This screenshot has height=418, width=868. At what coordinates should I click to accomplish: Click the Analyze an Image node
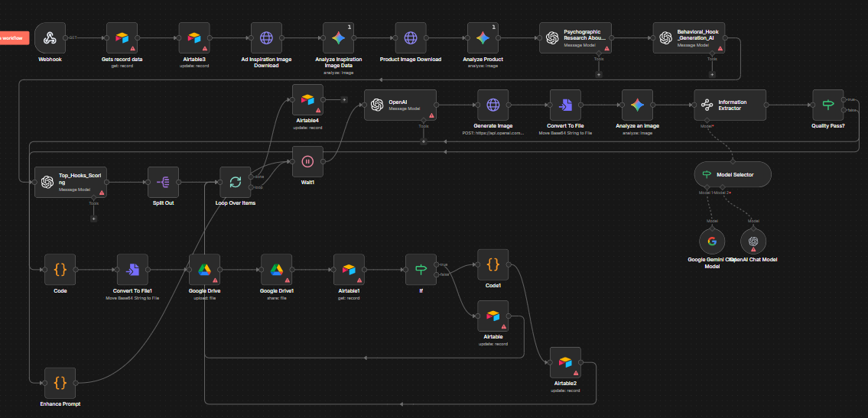(x=637, y=105)
